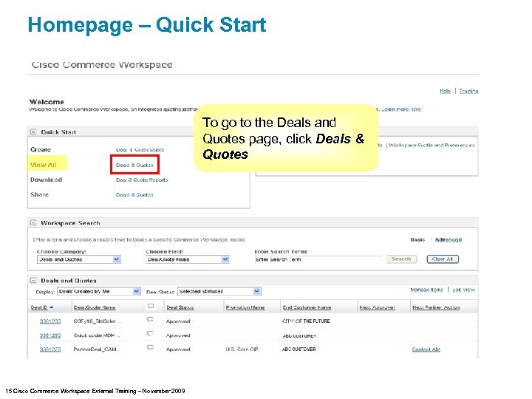Click the Contact AM link
This screenshot has height=399, width=532.
pyautogui.click(x=426, y=349)
